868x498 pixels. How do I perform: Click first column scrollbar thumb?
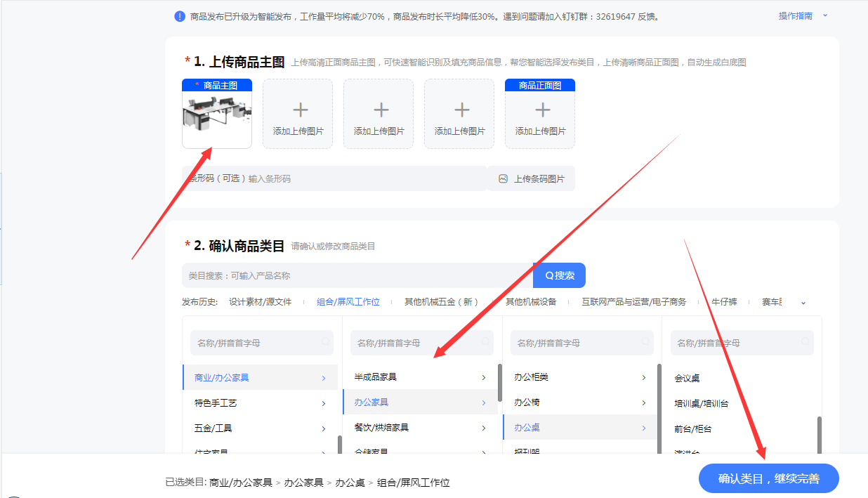(340, 445)
